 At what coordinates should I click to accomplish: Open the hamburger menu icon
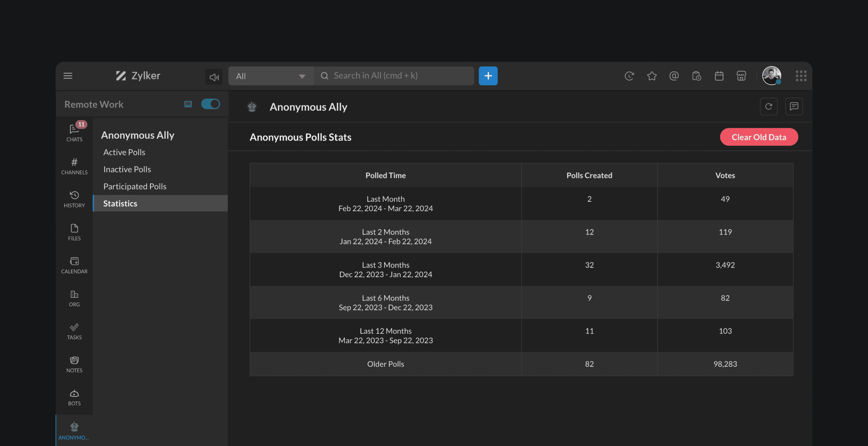point(68,76)
